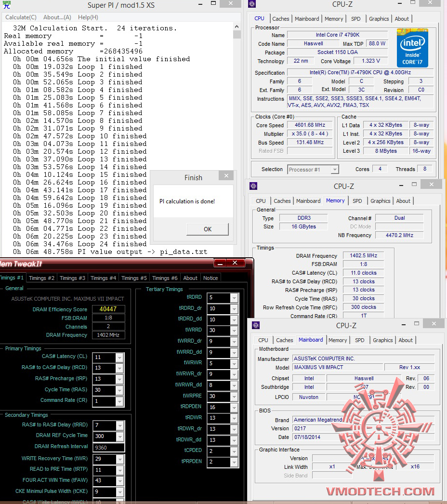Screen dimensions: 447x504
Task: Switch to Timings #5 tab in Mem TweakIt
Action: [x=134, y=278]
